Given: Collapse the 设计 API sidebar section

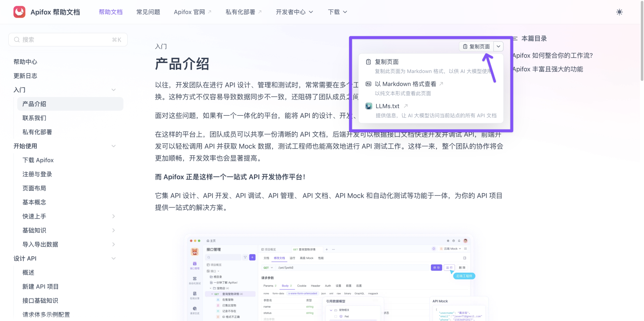Looking at the screenshot, I should [113, 258].
